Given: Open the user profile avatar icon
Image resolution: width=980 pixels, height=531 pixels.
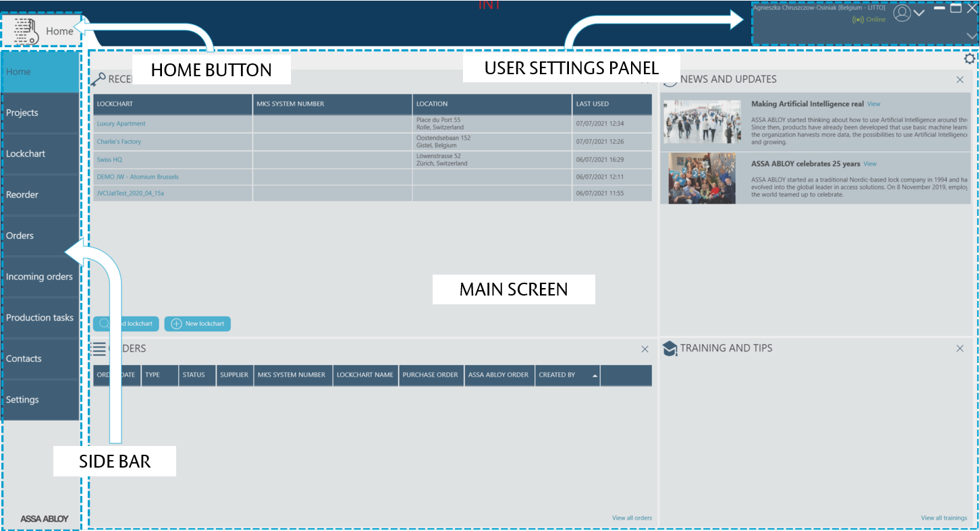Looking at the screenshot, I should 902,13.
